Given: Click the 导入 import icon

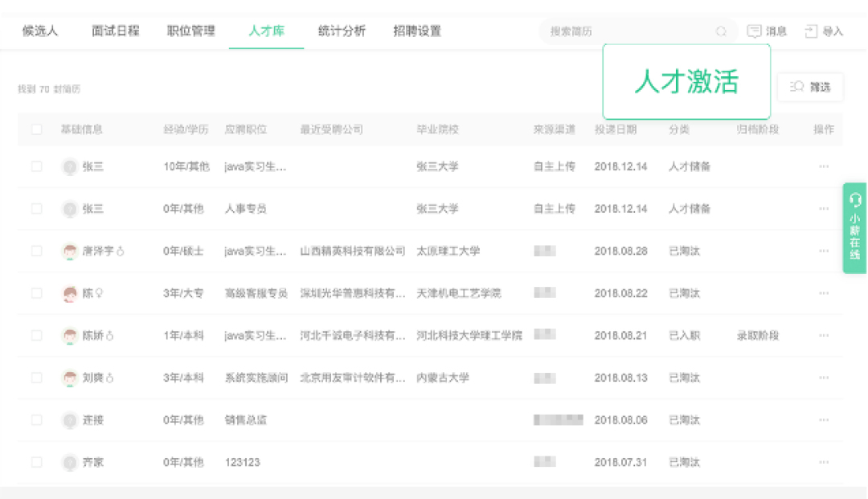Looking at the screenshot, I should coord(811,31).
